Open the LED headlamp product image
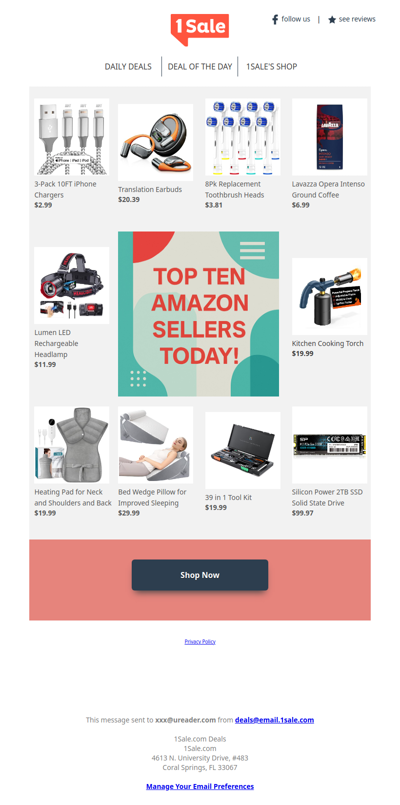 point(71,285)
